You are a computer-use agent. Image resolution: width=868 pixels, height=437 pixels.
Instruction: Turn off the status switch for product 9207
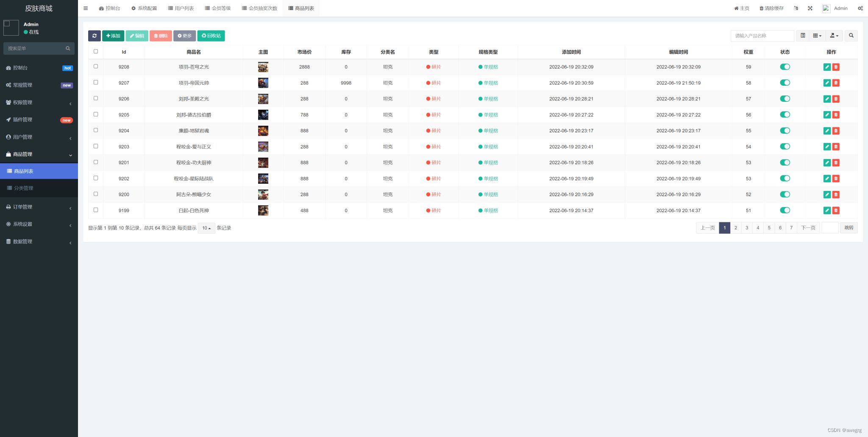(785, 83)
